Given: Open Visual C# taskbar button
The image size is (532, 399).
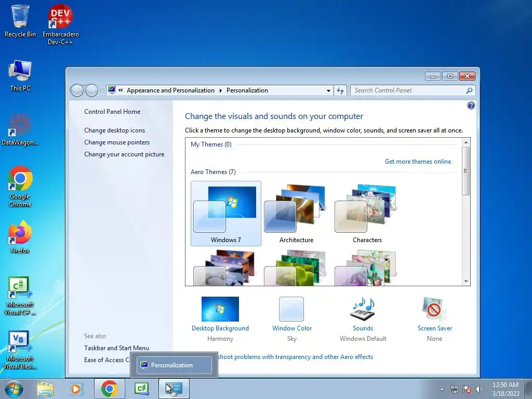Looking at the screenshot, I should click(142, 389).
